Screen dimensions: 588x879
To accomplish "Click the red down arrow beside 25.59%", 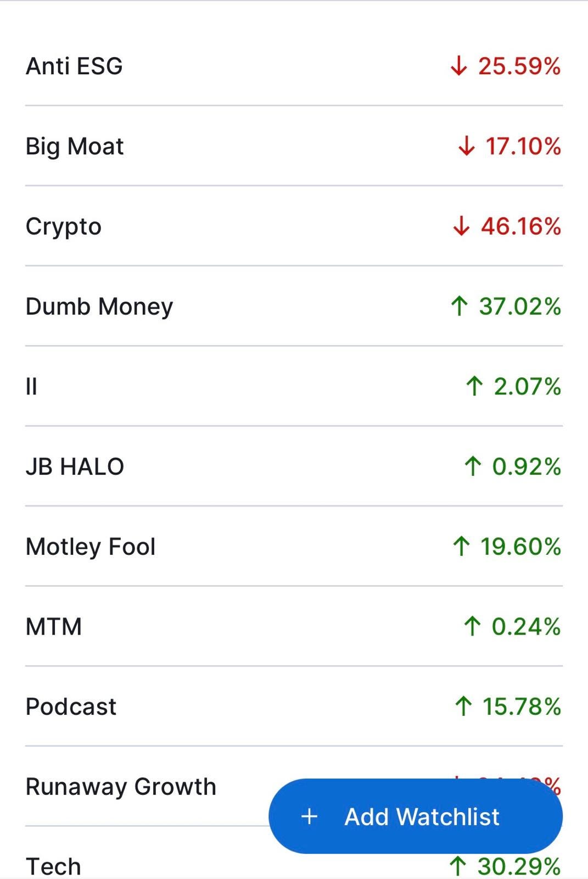I will pos(459,66).
